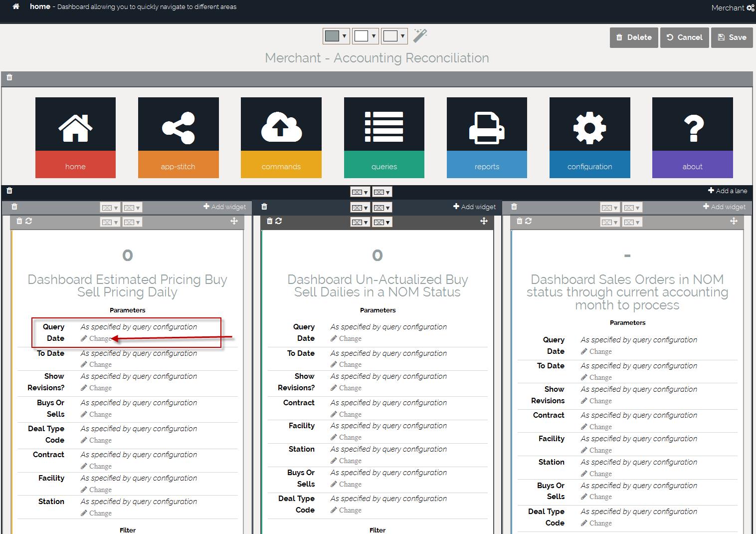
Task: Click Merchant settings menu at top right
Action: [x=733, y=8]
